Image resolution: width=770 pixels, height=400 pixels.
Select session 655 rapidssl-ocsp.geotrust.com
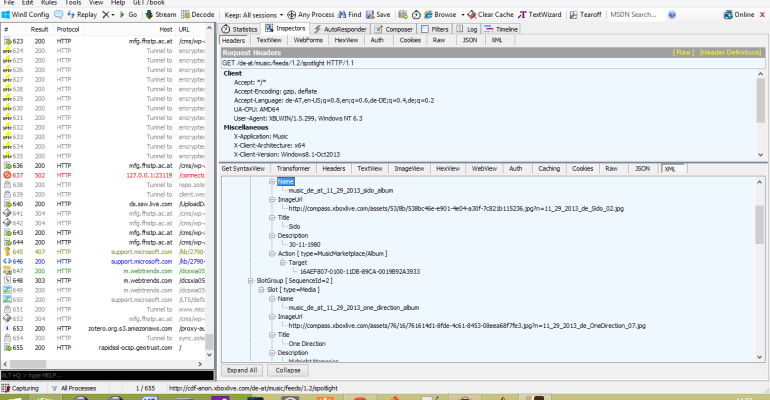click(104, 347)
